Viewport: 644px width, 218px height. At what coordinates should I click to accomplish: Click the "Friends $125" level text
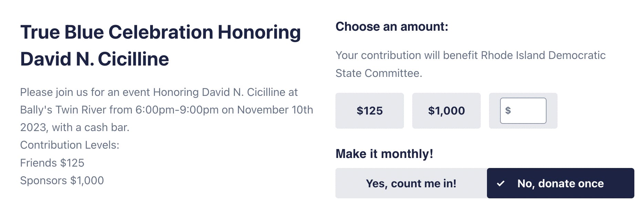pos(52,163)
